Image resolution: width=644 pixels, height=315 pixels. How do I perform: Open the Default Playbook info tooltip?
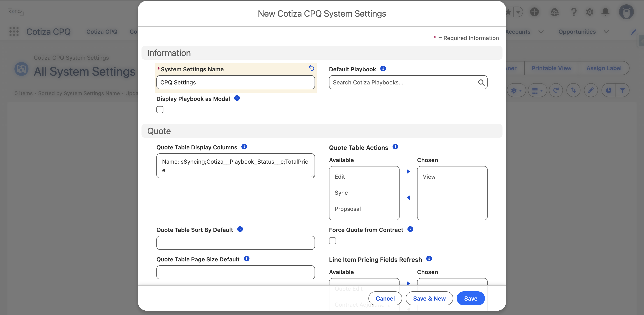(x=383, y=68)
